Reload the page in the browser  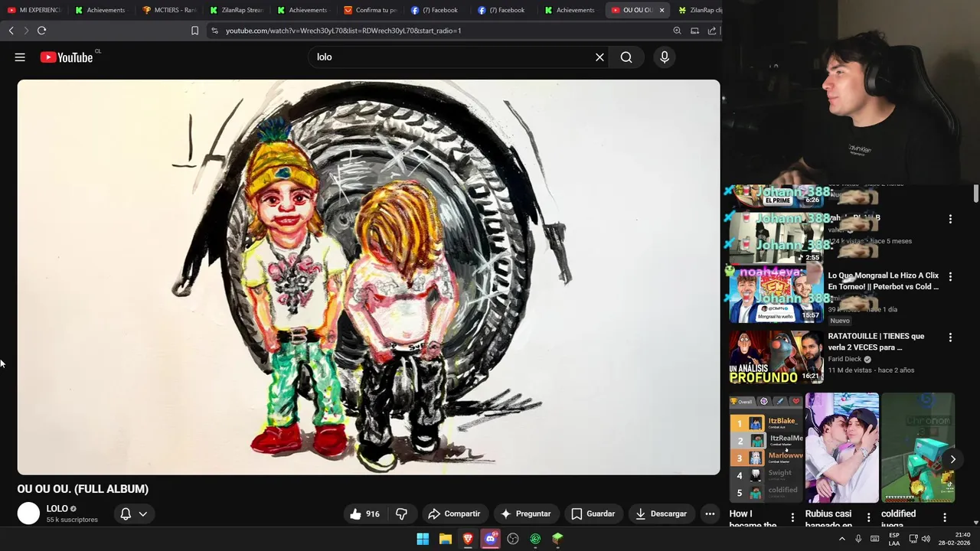tap(41, 31)
